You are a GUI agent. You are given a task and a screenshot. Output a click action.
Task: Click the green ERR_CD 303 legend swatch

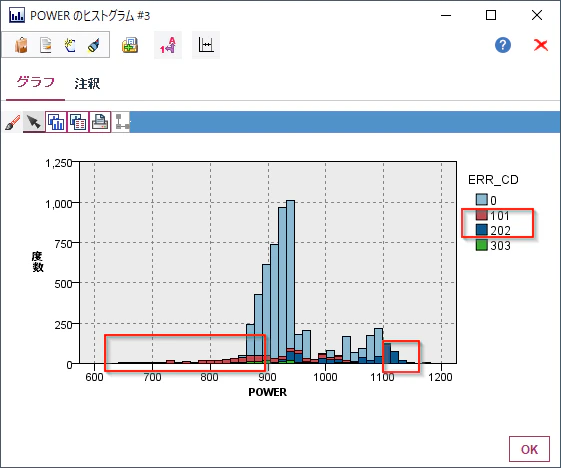[x=482, y=245]
